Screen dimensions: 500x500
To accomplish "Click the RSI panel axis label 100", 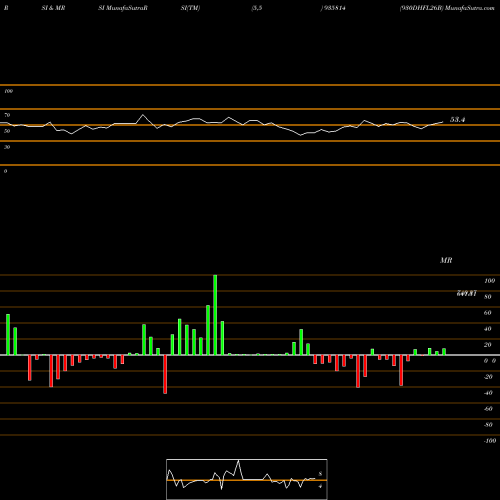I will coord(8,91).
